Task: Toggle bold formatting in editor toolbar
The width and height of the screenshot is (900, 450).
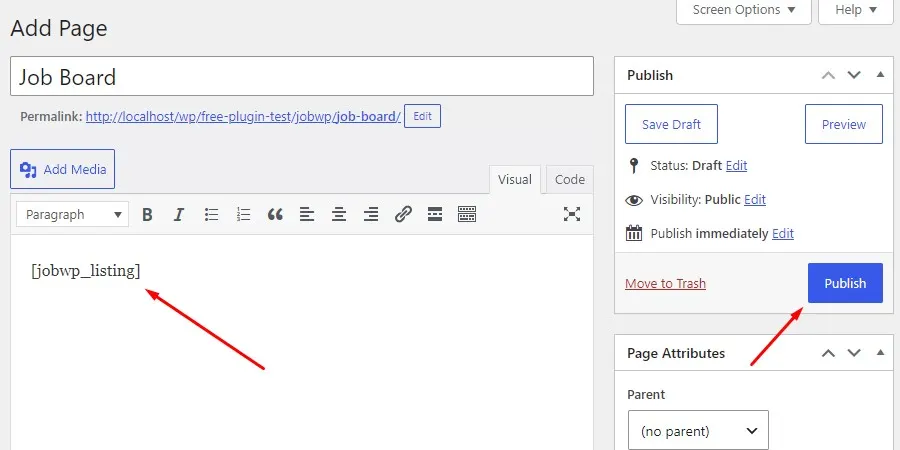Action: (x=148, y=215)
